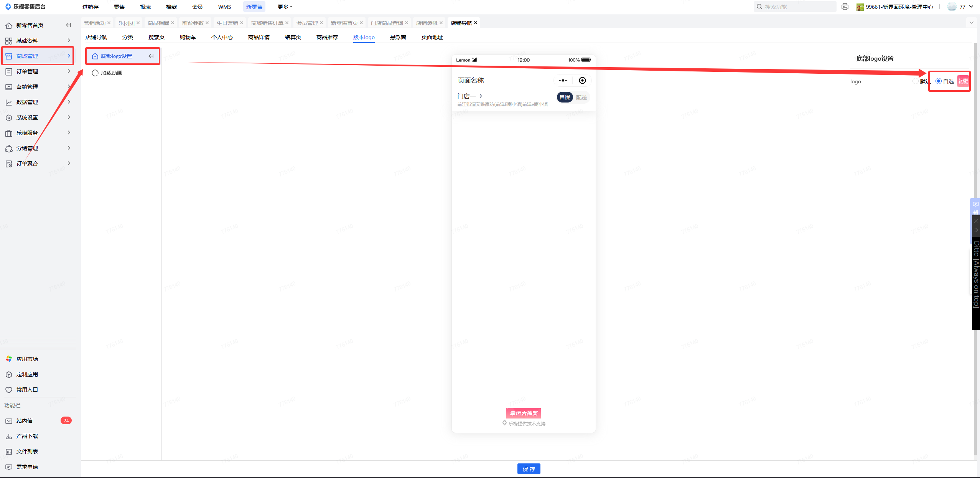Select the 自选 logo radio button
980x478 pixels.
[x=939, y=81]
